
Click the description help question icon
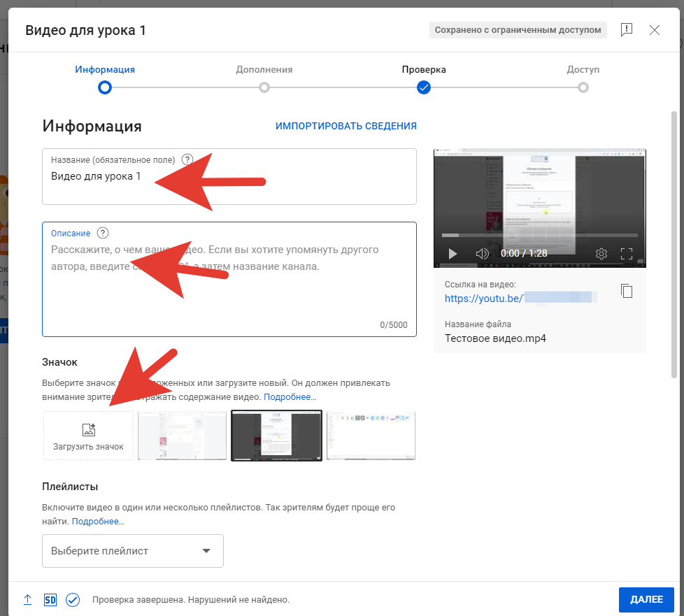[103, 233]
